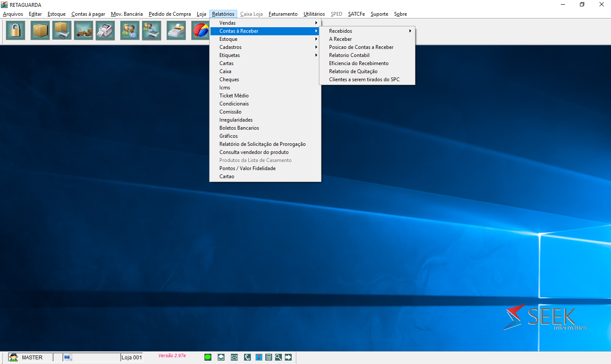Click the cash register toolbar icon

pyautogui.click(x=176, y=31)
